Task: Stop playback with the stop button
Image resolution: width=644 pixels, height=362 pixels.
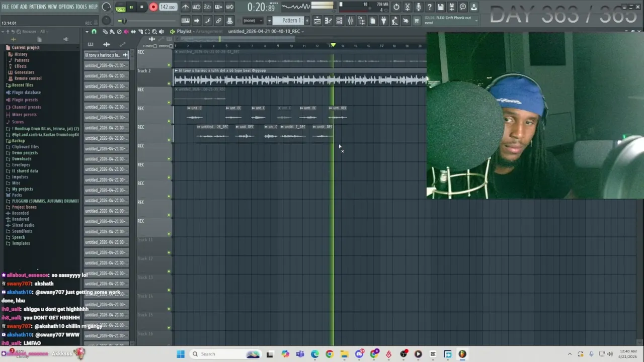Action: [x=142, y=8]
